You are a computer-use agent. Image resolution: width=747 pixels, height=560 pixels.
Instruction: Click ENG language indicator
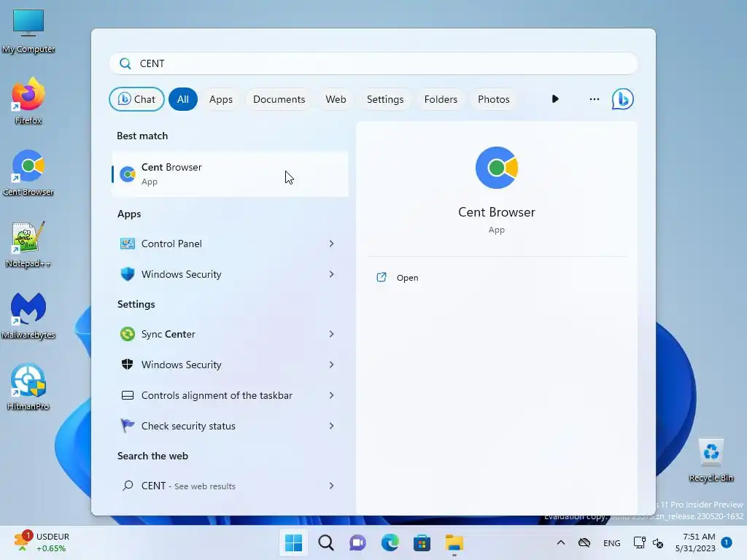(612, 542)
